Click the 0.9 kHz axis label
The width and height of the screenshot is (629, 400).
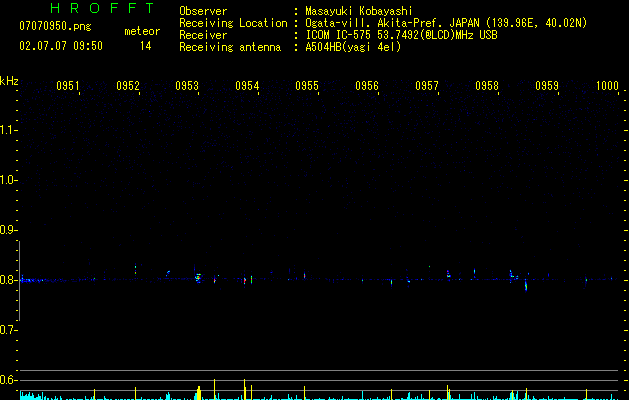8,230
